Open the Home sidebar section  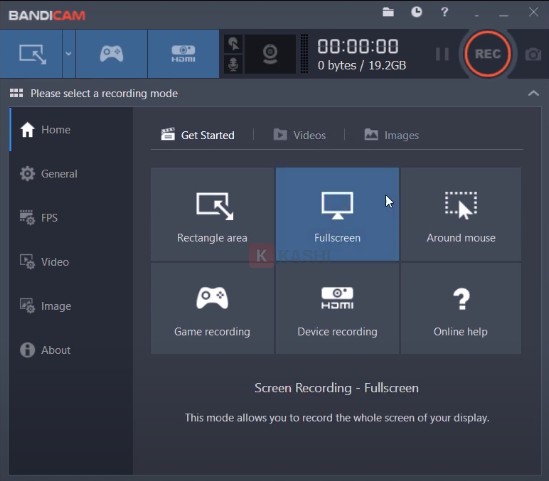tap(71, 130)
